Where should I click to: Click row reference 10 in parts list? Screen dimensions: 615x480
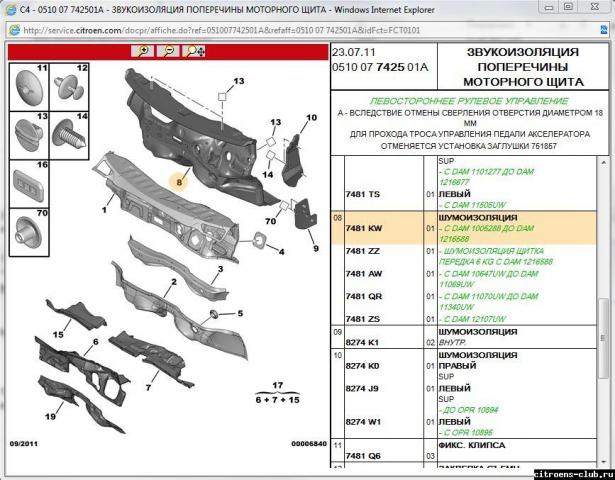click(337, 355)
